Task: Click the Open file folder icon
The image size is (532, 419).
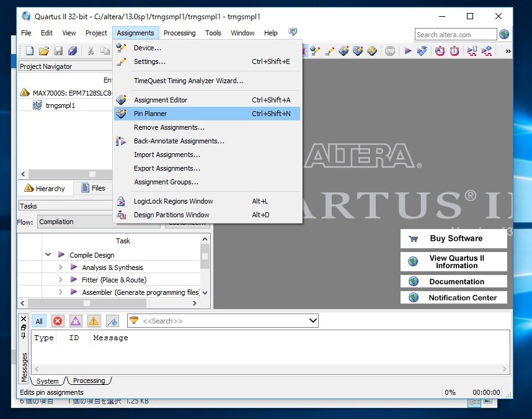Action: pyautogui.click(x=44, y=51)
